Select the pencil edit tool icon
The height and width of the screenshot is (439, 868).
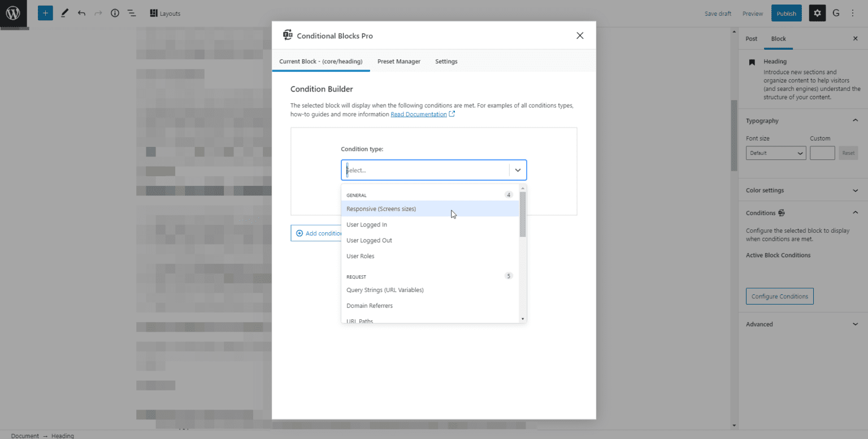pyautogui.click(x=64, y=12)
